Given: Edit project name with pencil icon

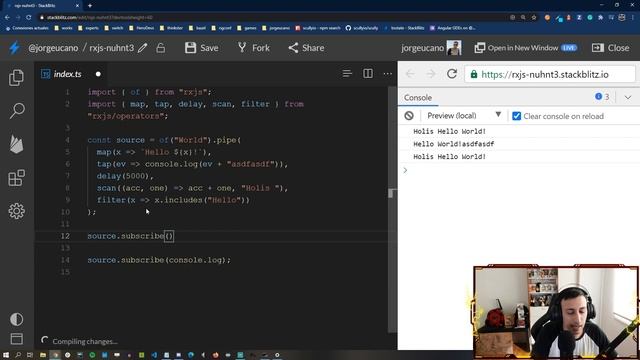Looking at the screenshot, I should tap(142, 48).
